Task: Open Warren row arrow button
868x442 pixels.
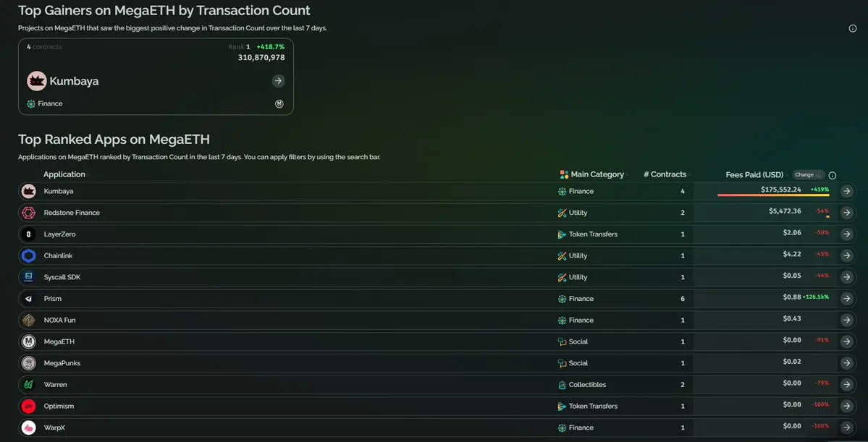Action: [x=846, y=384]
